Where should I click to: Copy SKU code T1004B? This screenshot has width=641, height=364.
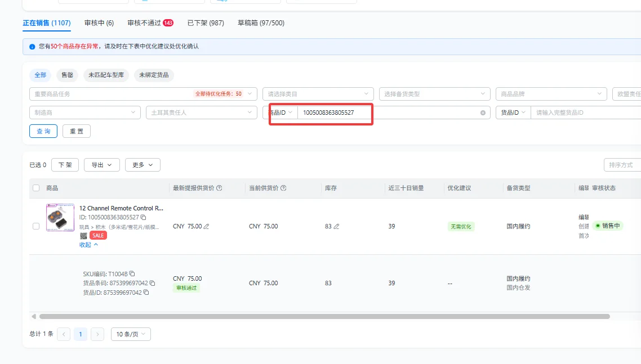132,274
